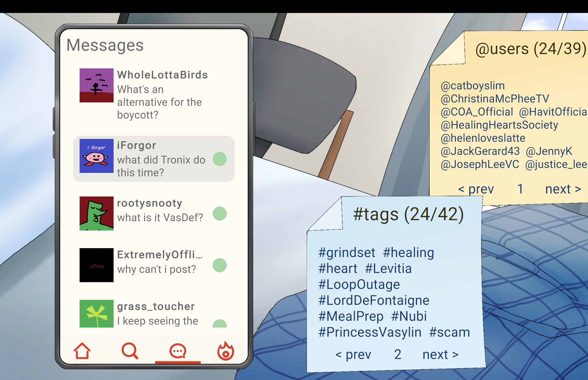
Task: Click unread dot on ExtremelyOffline message
Action: (220, 265)
